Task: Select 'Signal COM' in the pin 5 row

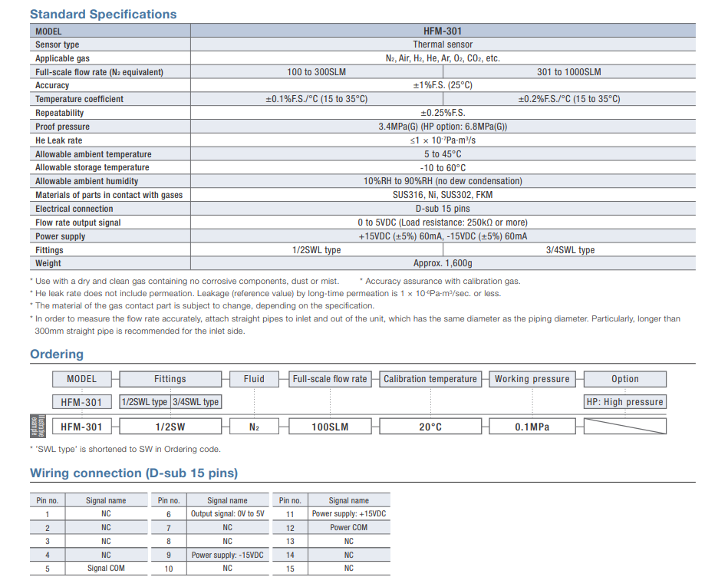Action: [x=106, y=569]
